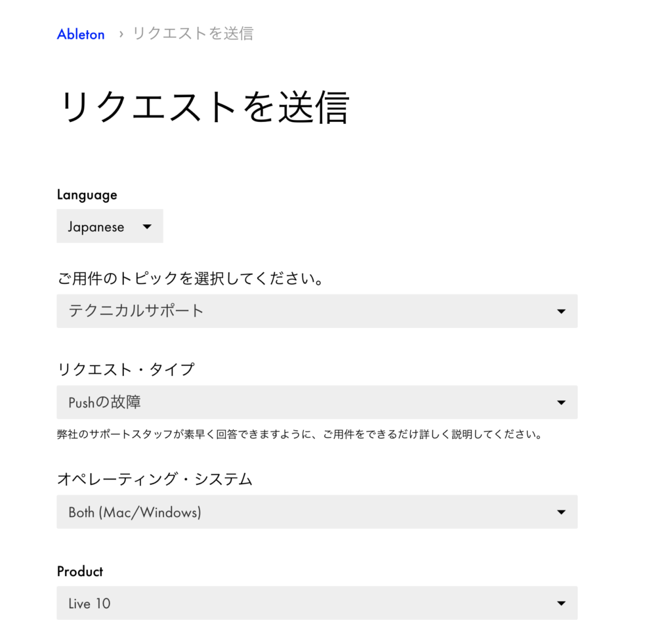This screenshot has width=672, height=639.
Task: Click the large リクエストを送信 page heading
Action: click(203, 107)
